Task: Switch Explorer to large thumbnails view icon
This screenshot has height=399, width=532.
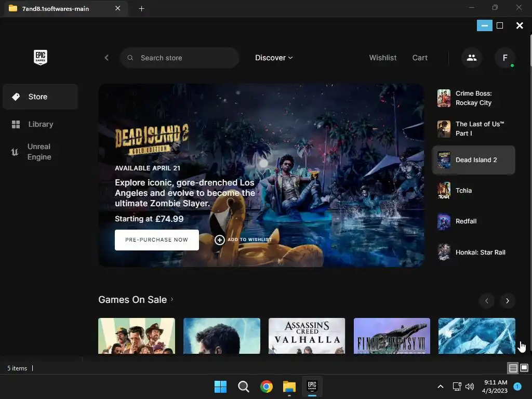Action: pos(524,368)
